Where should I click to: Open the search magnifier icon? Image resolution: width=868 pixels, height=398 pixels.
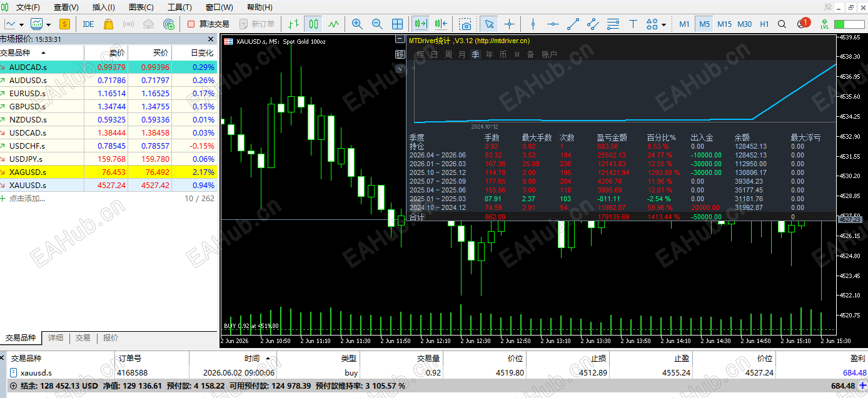point(782,24)
